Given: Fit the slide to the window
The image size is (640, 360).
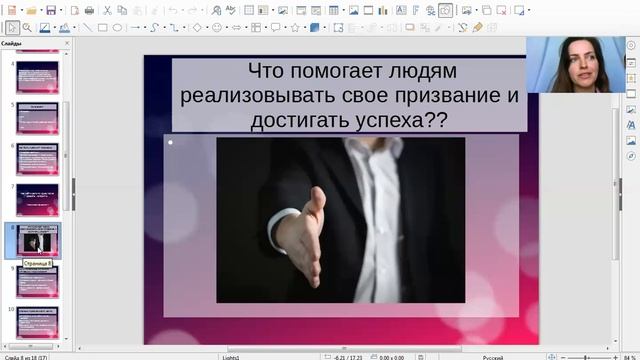Looking at the screenshot, I should point(552,357).
